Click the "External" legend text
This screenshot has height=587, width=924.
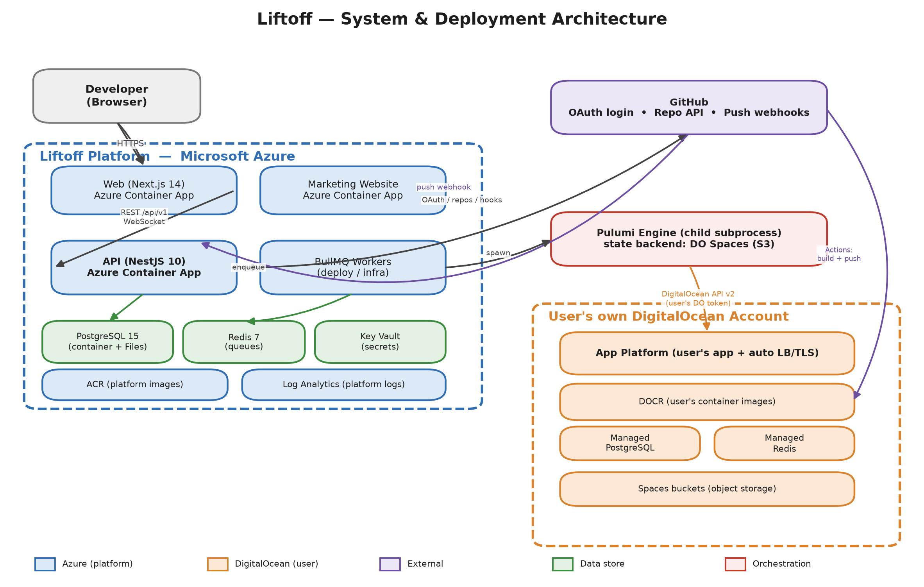(425, 564)
